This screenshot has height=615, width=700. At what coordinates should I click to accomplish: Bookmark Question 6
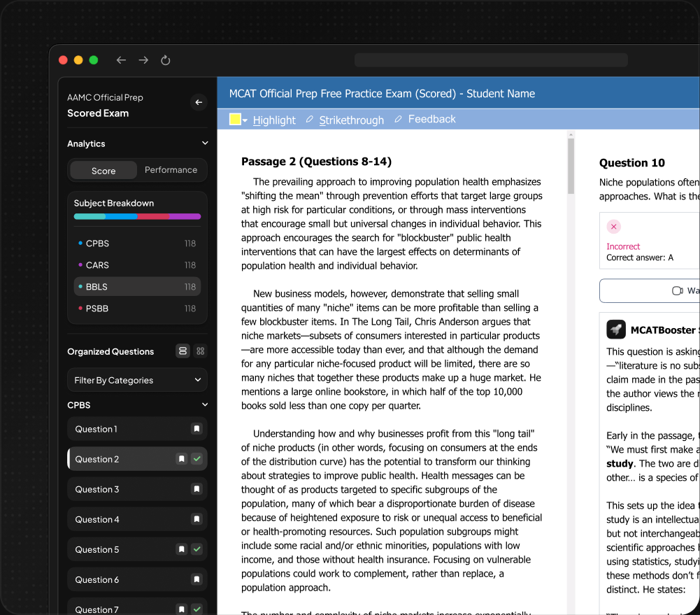click(x=197, y=579)
